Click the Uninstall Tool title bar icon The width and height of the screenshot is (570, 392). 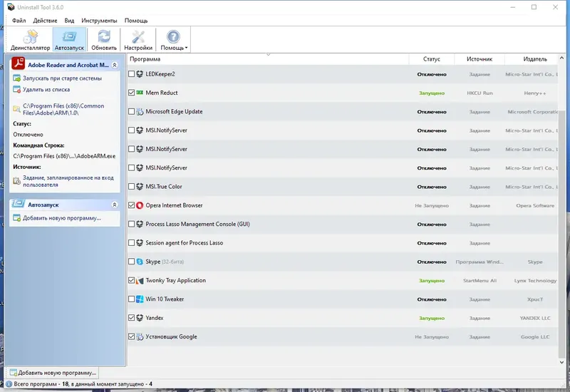click(x=11, y=7)
